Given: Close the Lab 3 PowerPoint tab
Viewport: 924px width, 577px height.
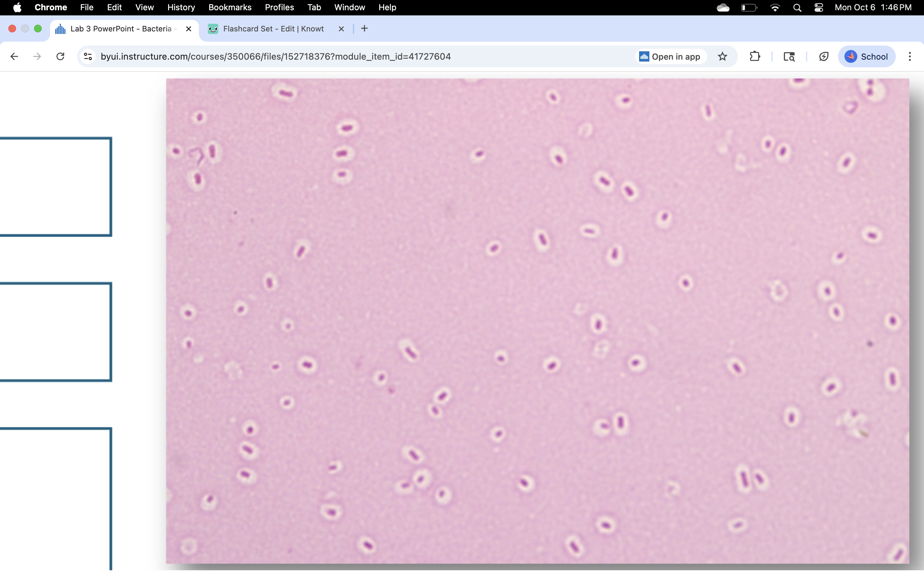Looking at the screenshot, I should tap(189, 29).
